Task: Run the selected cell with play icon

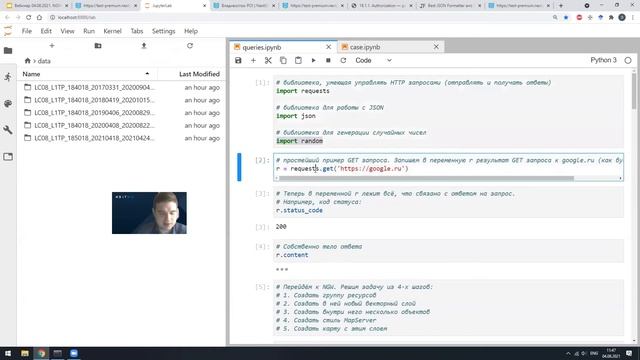Action: (x=313, y=60)
